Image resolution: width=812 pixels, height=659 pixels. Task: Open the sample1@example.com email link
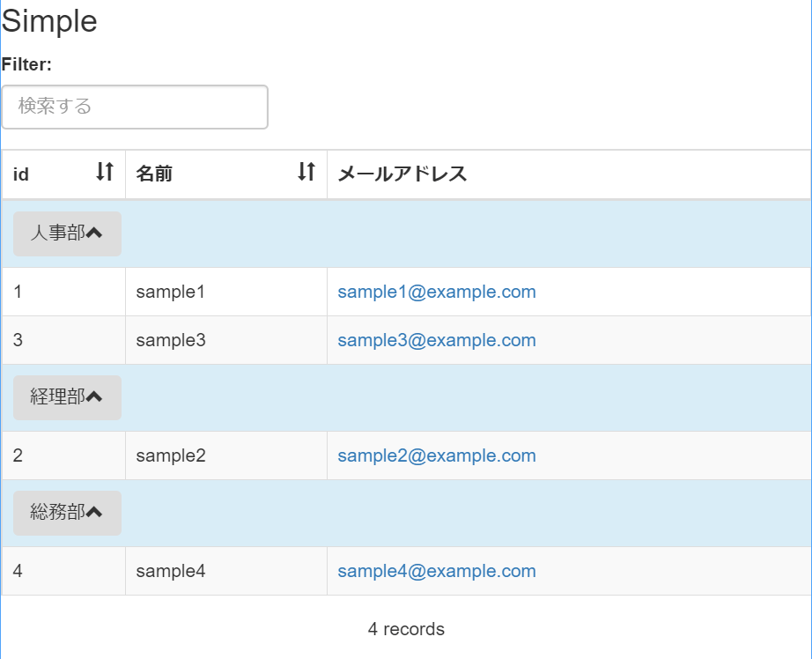436,292
